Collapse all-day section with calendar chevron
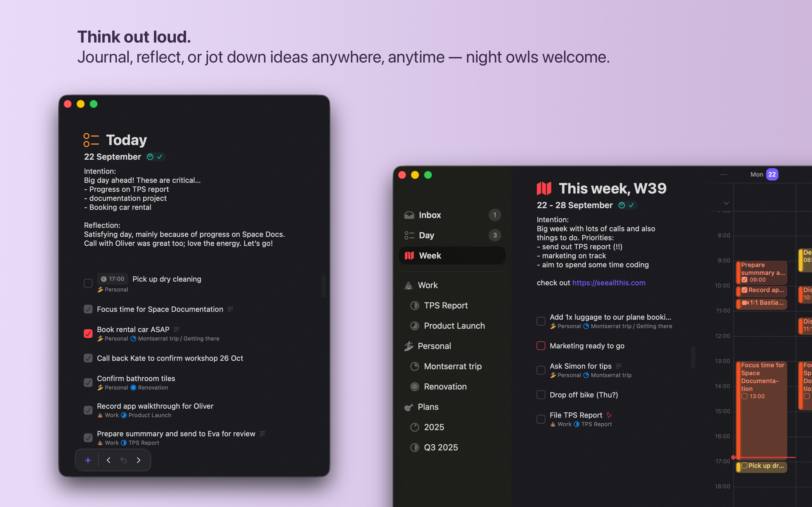This screenshot has width=812, height=507. point(726,203)
